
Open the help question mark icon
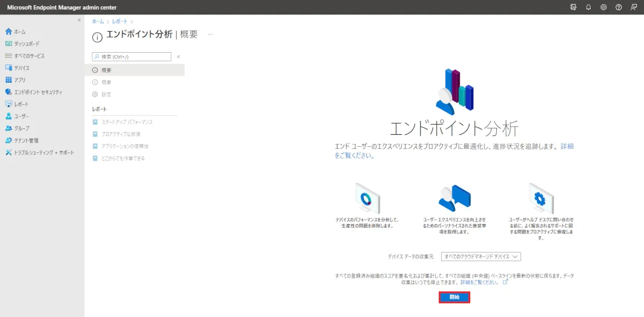tap(618, 7)
